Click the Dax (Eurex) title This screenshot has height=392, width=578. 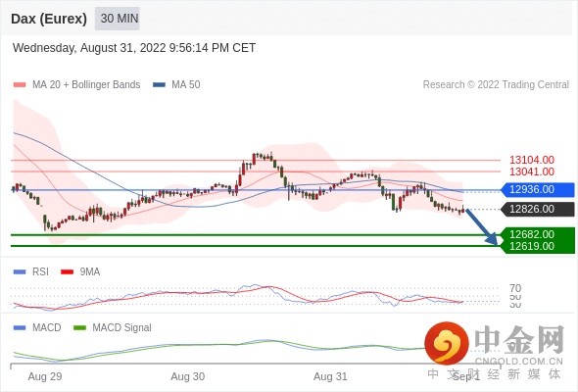tap(49, 19)
